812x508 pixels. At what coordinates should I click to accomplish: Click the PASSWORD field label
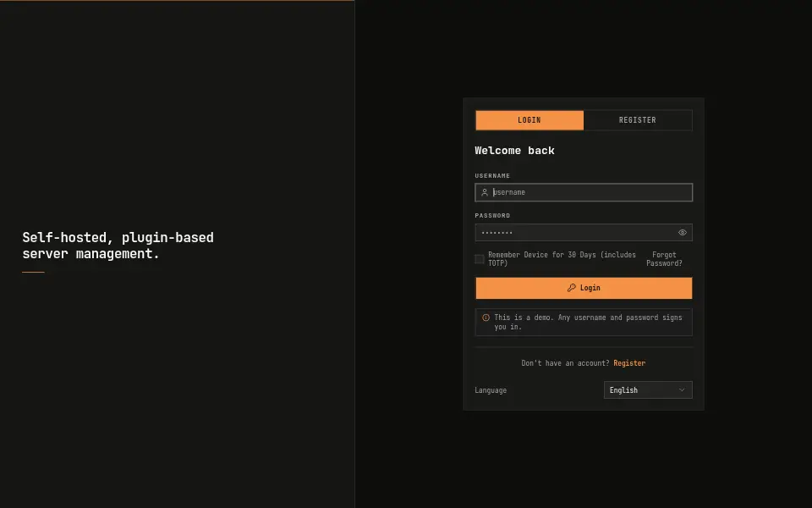[492, 216]
